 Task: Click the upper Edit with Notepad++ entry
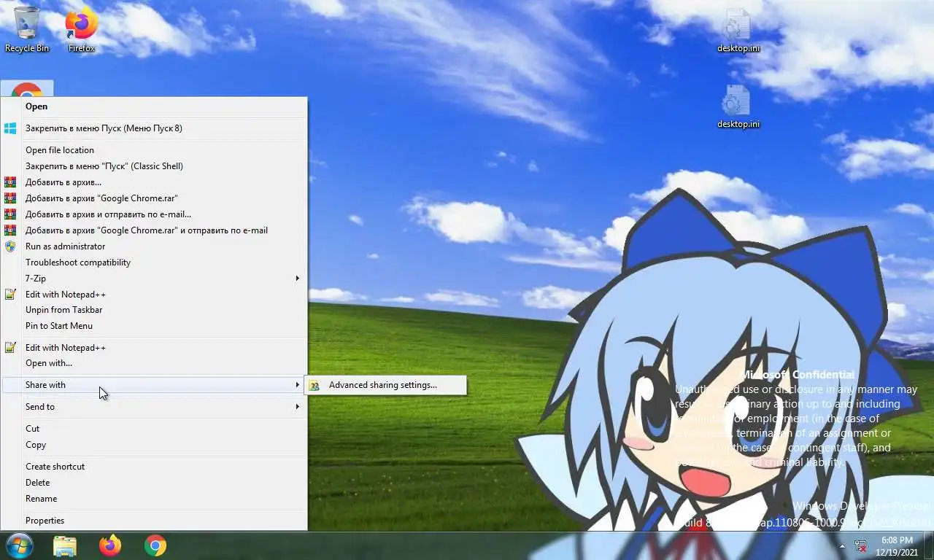[155, 295]
